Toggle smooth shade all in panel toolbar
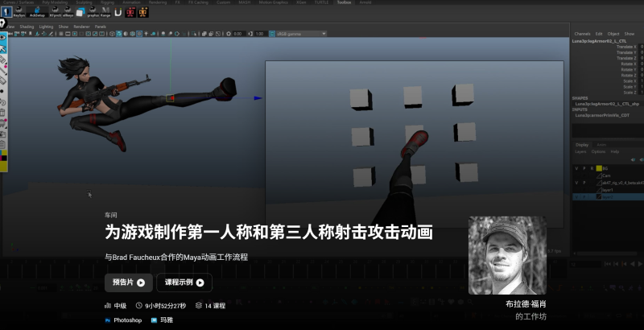Screen dimensions: 644x330 [119, 34]
